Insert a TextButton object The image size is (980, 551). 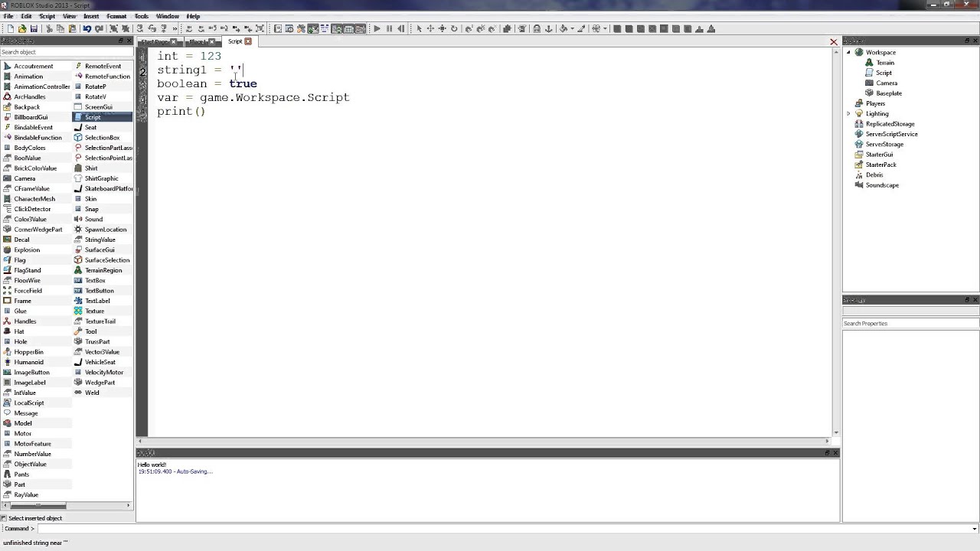point(100,291)
